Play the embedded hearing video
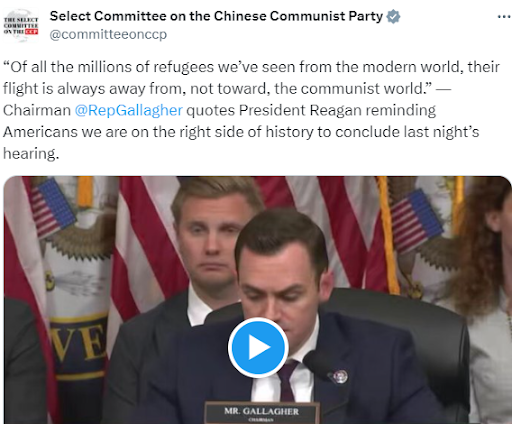This screenshot has height=424, width=512. (258, 347)
